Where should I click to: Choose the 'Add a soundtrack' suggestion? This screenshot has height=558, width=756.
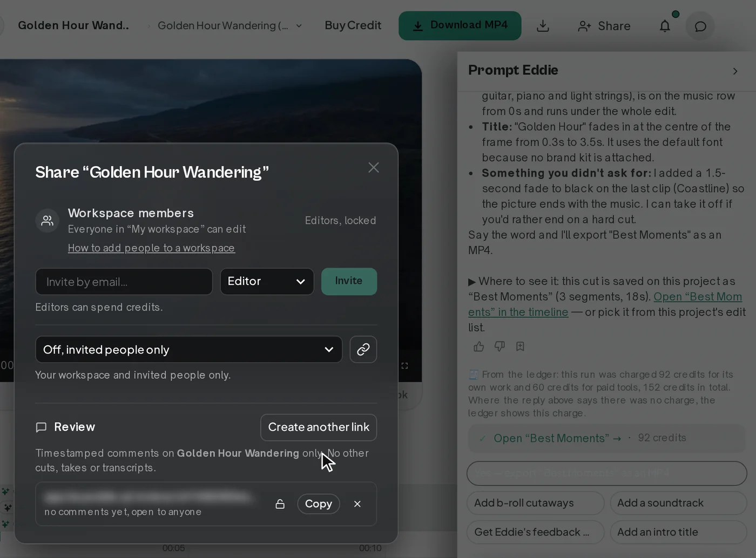pos(678,502)
